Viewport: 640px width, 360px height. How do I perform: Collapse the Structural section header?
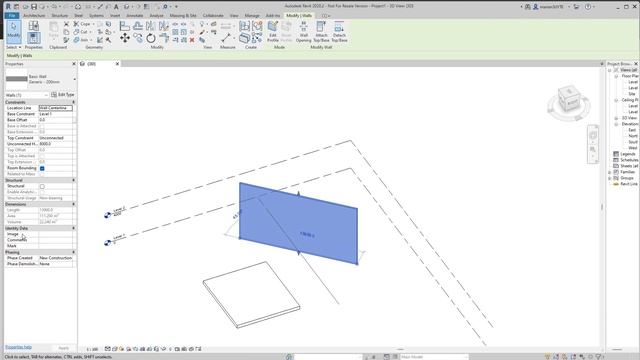pyautogui.click(x=73, y=180)
